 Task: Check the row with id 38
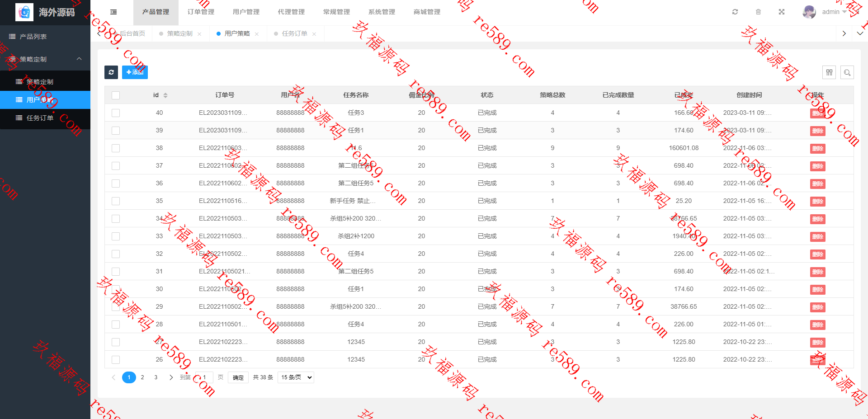tap(116, 148)
